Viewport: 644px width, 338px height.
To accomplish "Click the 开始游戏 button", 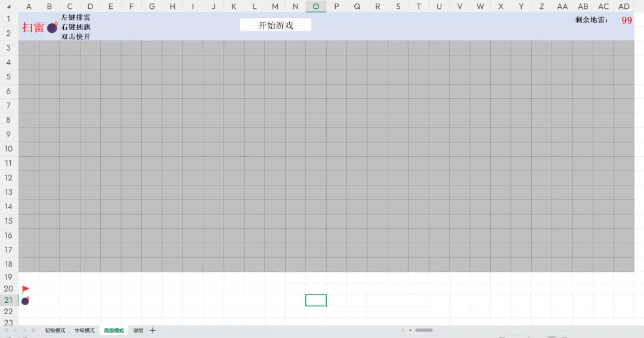I will tap(275, 25).
